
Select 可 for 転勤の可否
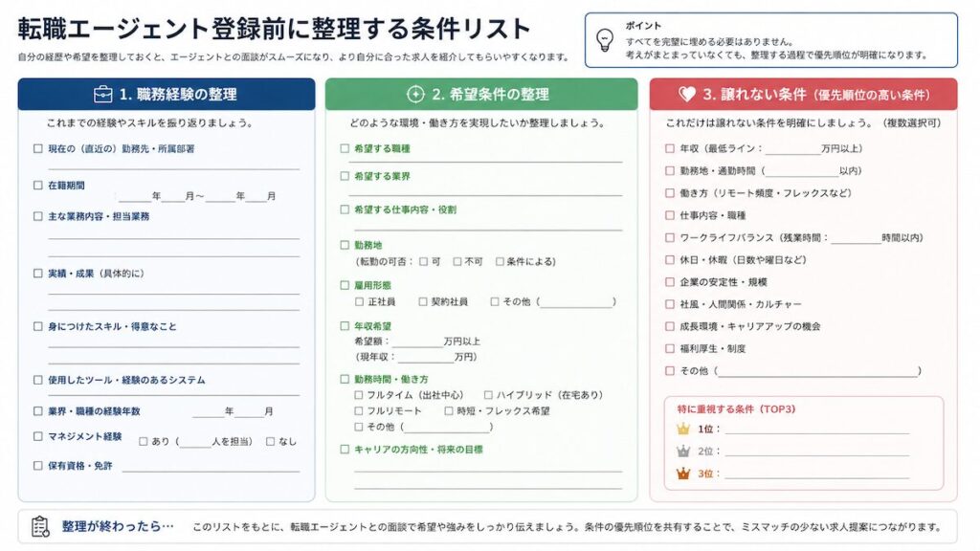tap(424, 261)
